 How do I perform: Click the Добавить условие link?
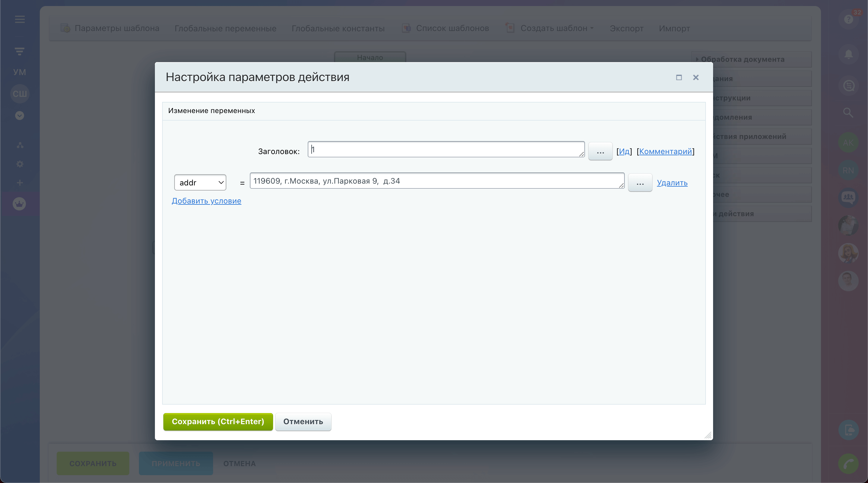(206, 201)
